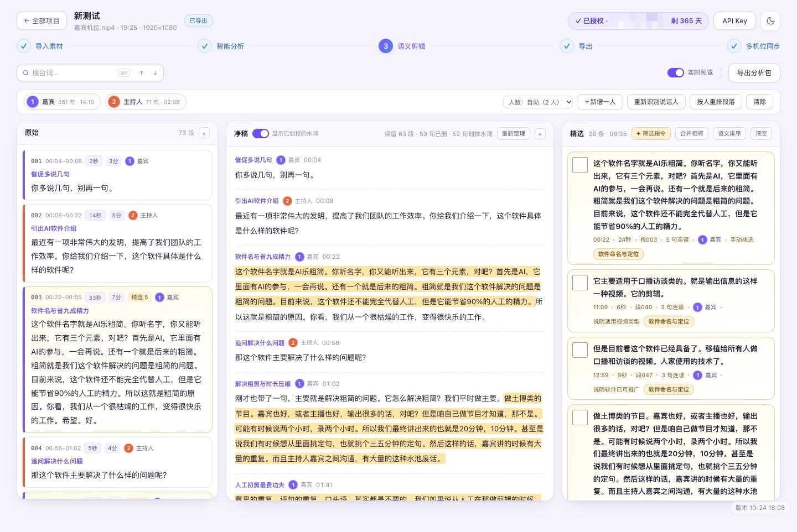Image resolution: width=797 pixels, height=532 pixels.
Task: Collapse the 原始 panel chevron
Action: click(x=204, y=133)
